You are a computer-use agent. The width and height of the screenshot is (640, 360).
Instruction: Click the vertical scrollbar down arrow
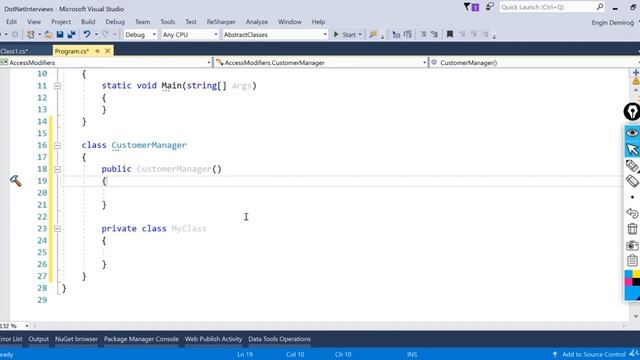coord(636,316)
